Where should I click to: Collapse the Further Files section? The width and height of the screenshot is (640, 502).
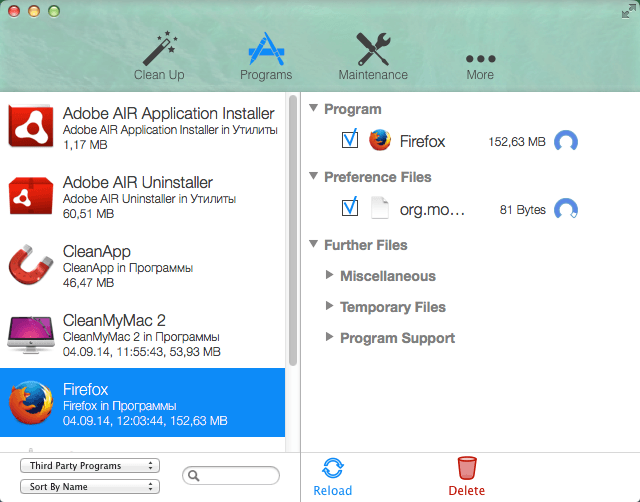pyautogui.click(x=313, y=244)
